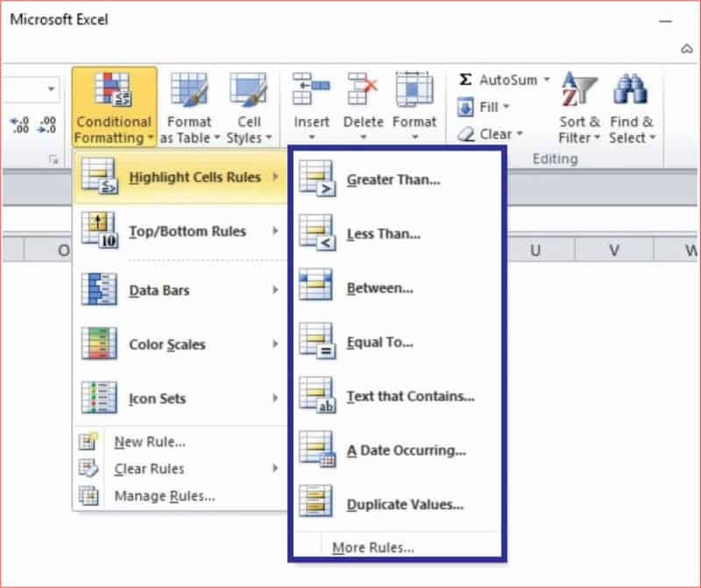Select the Data Bars text label
This screenshot has height=588, width=701.
pos(159,291)
